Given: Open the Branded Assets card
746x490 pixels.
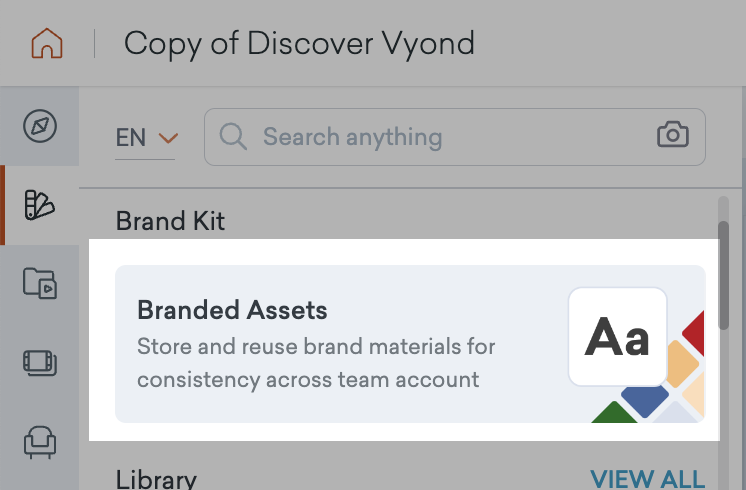Looking at the screenshot, I should tap(410, 343).
